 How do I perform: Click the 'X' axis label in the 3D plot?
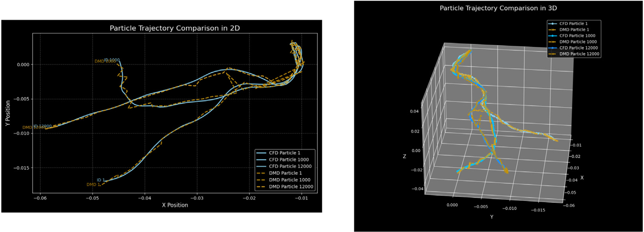click(x=582, y=178)
